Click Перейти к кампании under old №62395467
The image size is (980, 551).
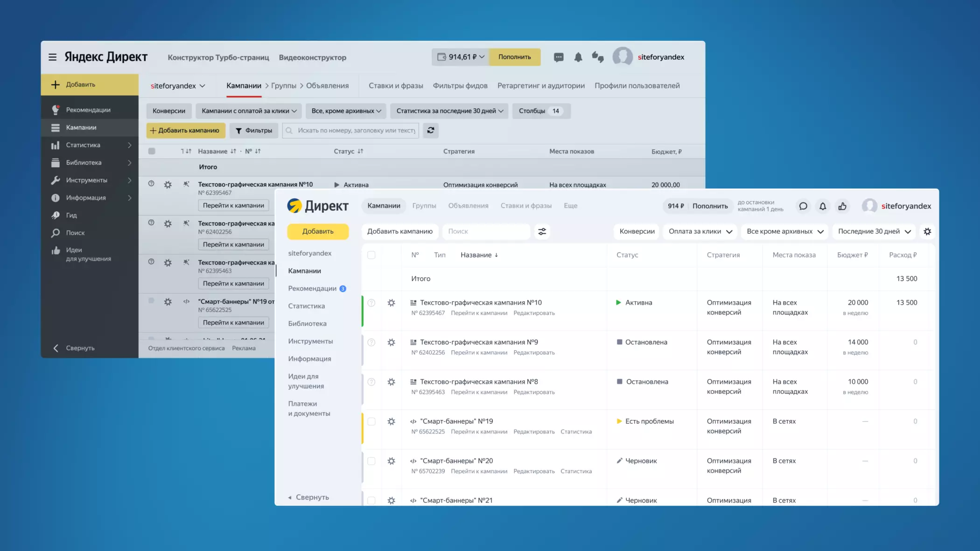(x=233, y=205)
